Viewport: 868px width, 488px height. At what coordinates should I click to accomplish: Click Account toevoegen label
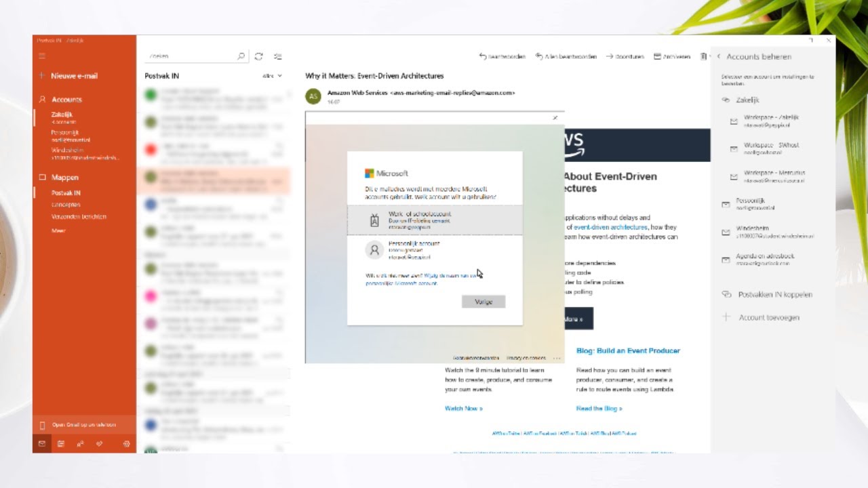point(769,317)
